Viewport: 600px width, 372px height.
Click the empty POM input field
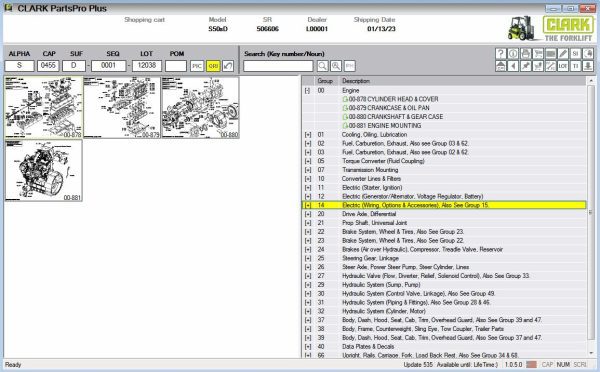tap(176, 65)
